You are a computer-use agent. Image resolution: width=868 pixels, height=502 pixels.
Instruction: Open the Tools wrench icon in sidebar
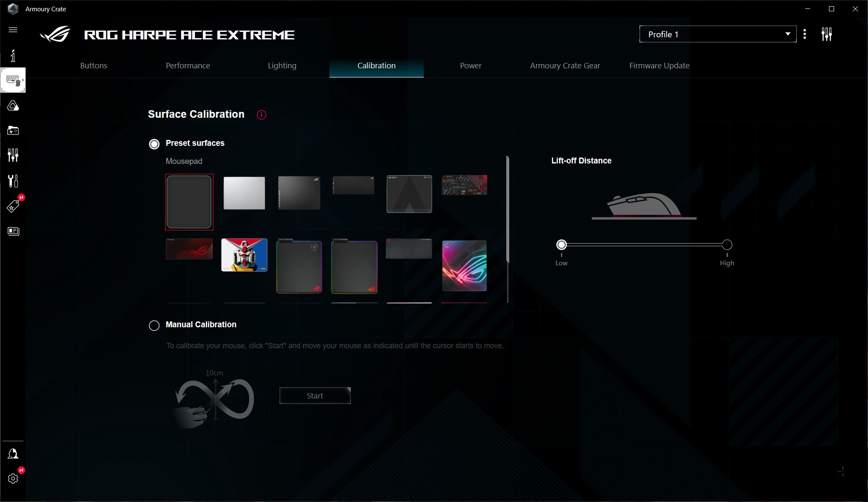pyautogui.click(x=13, y=181)
